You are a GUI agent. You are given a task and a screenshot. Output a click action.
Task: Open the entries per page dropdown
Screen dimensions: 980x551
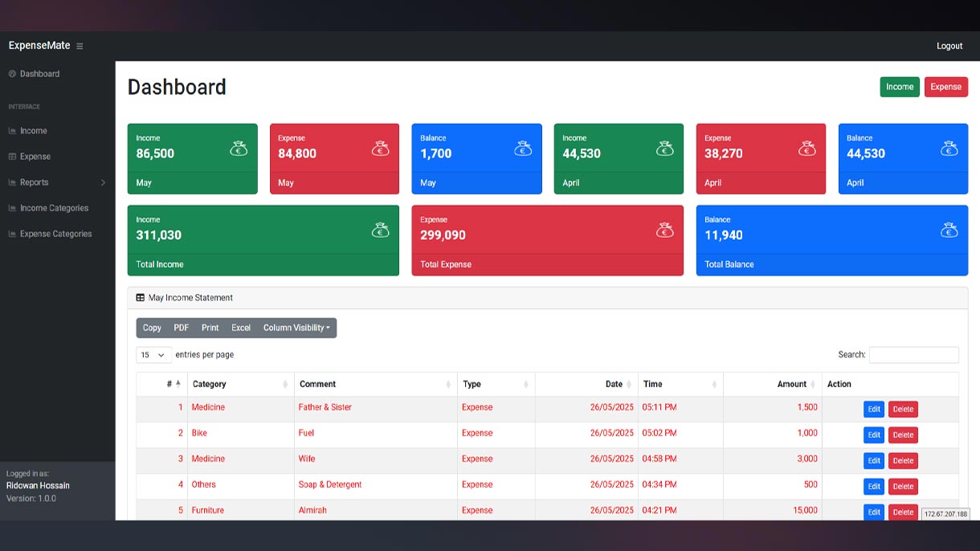(153, 355)
